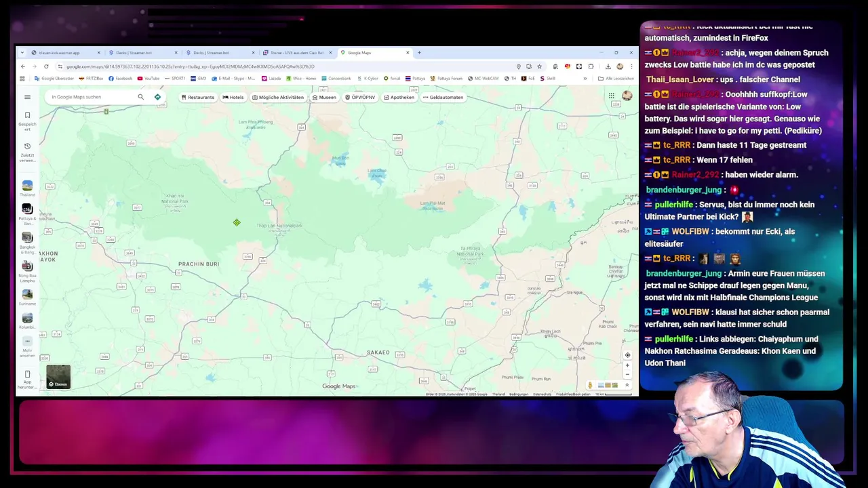This screenshot has height=488, width=868.
Task: Open route directions with the diamond icon
Action: click(157, 97)
